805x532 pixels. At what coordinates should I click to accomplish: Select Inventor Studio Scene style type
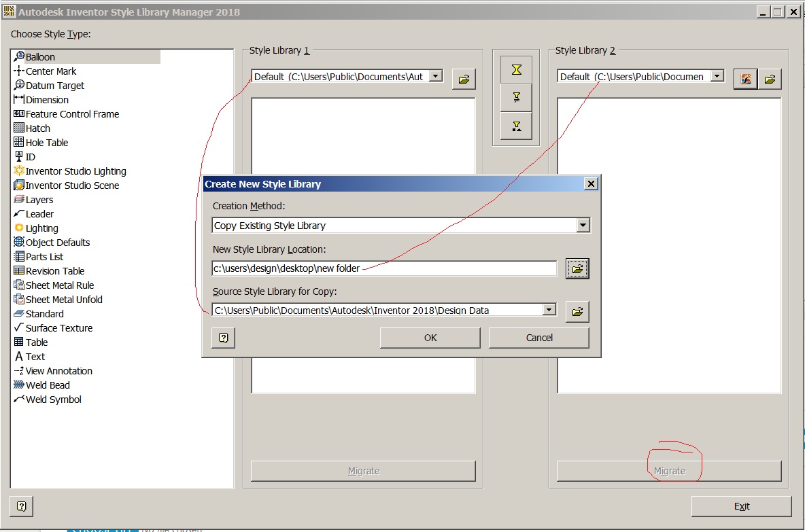[x=66, y=185]
